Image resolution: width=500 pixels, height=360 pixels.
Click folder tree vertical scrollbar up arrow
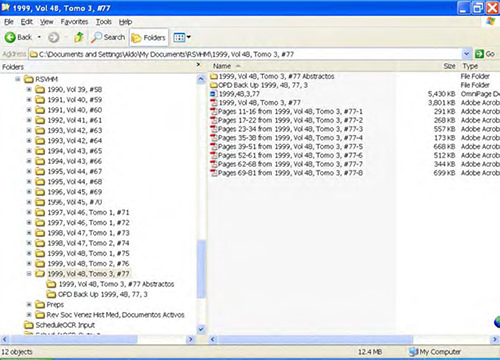(201, 79)
